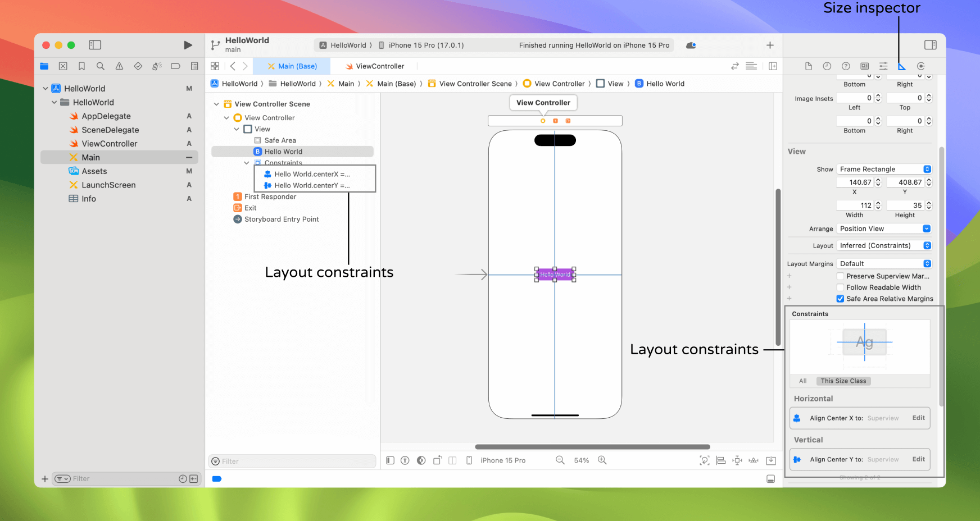Open the Size inspector ruler icon
Viewport: 980px width, 521px height.
tap(902, 66)
